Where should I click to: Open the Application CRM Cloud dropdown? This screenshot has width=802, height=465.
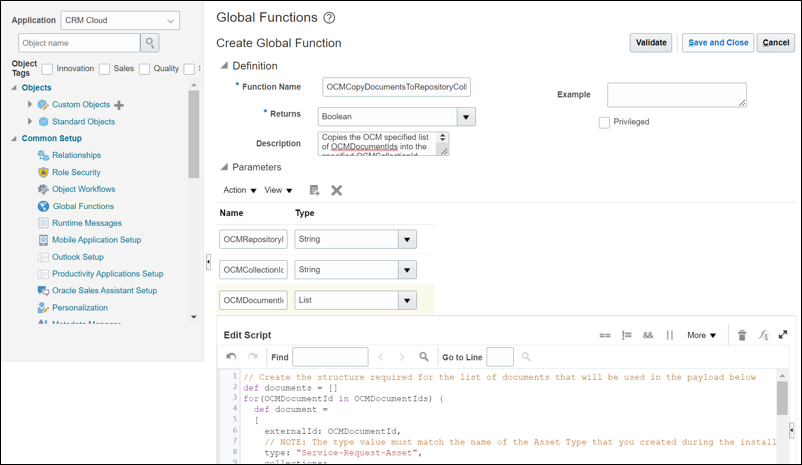point(120,20)
